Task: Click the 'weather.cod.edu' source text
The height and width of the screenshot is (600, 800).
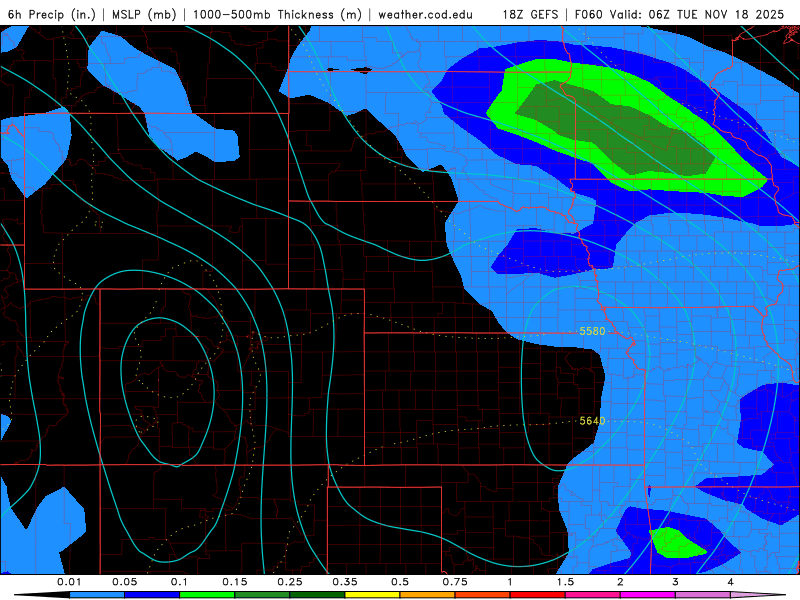Action: (x=425, y=15)
